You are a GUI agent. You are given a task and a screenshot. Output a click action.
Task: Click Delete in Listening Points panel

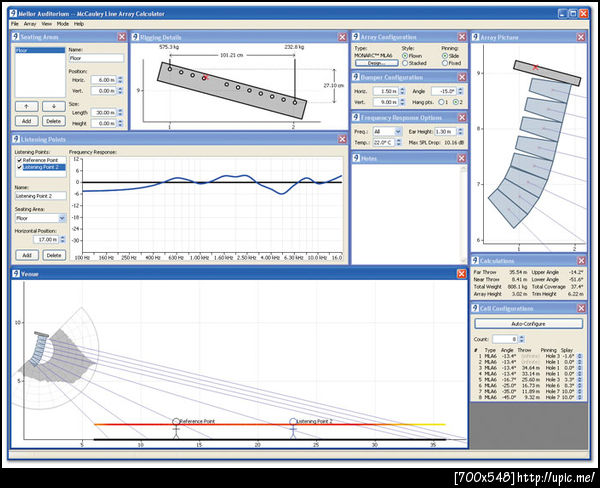tap(54, 255)
